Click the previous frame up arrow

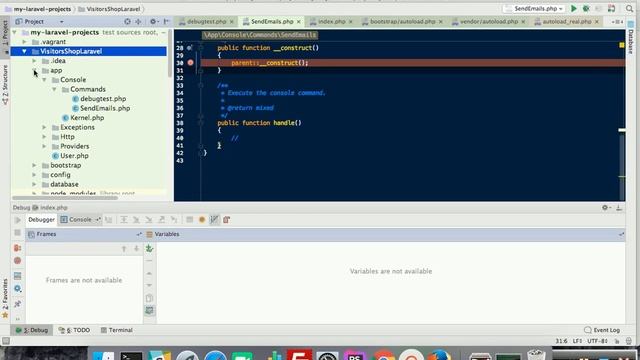pyautogui.click(x=124, y=249)
